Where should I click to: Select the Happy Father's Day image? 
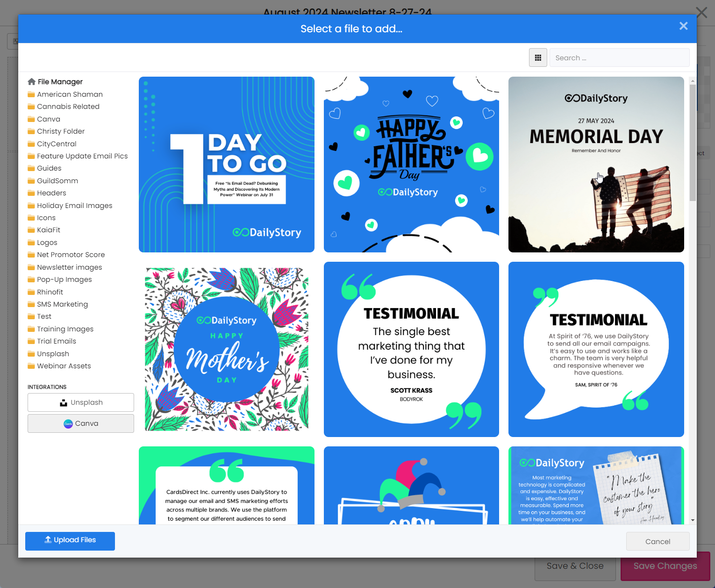click(x=411, y=165)
